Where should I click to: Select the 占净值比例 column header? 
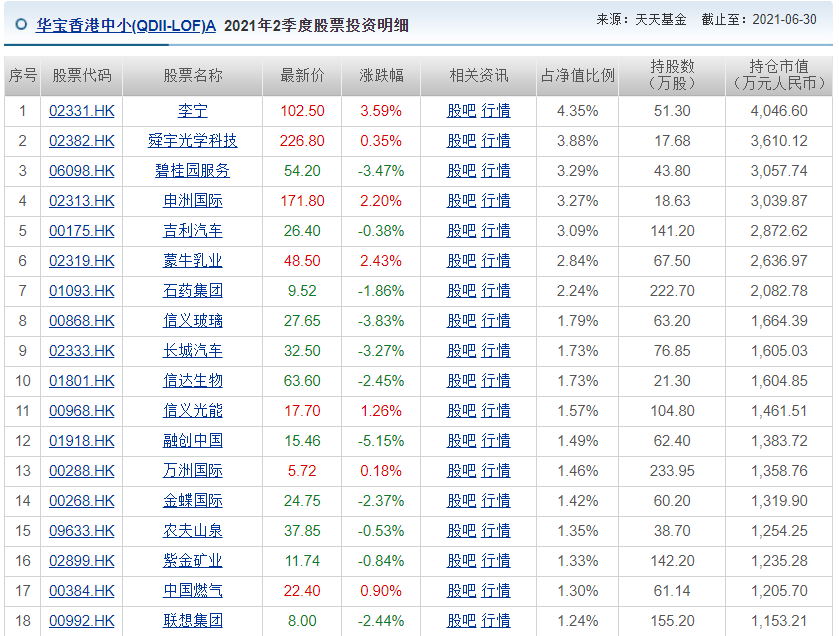(x=577, y=75)
